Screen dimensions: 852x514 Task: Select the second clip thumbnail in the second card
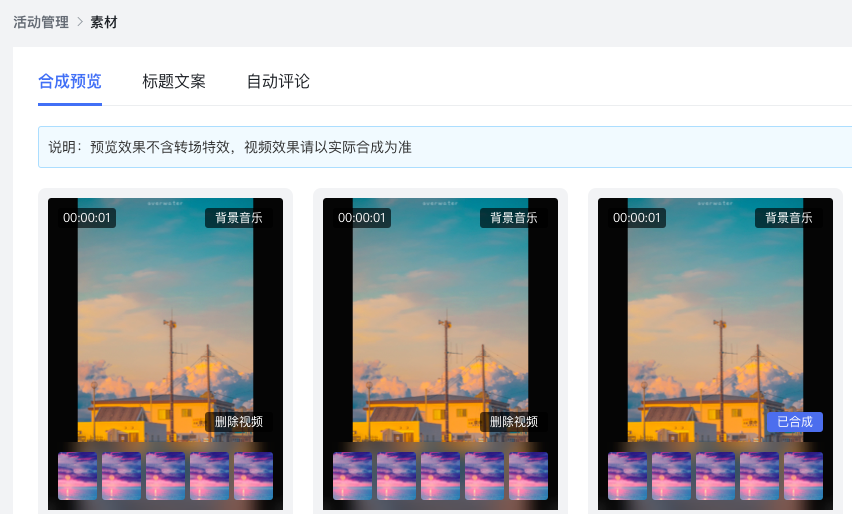point(397,476)
